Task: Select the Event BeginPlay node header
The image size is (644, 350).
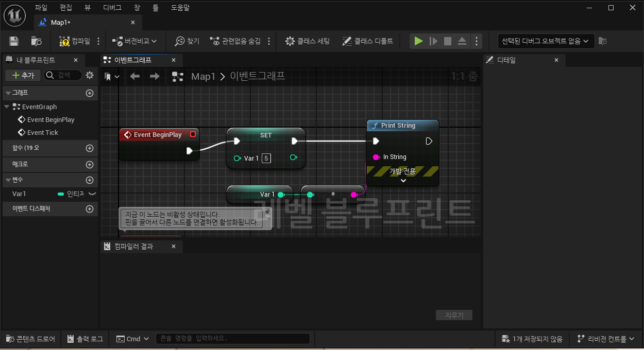Action: pos(159,135)
